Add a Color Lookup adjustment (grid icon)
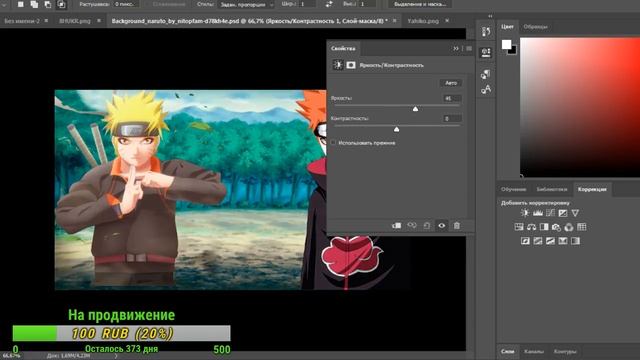 tap(582, 227)
